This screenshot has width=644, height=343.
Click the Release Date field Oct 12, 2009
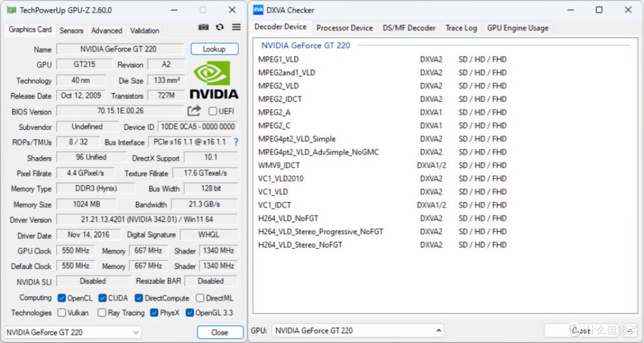pyautogui.click(x=81, y=96)
